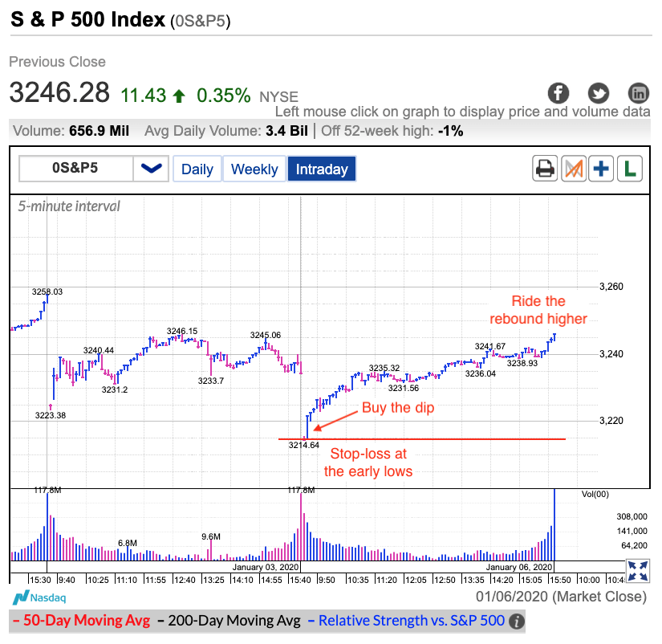Click the S & P 500 Index title

click(87, 19)
